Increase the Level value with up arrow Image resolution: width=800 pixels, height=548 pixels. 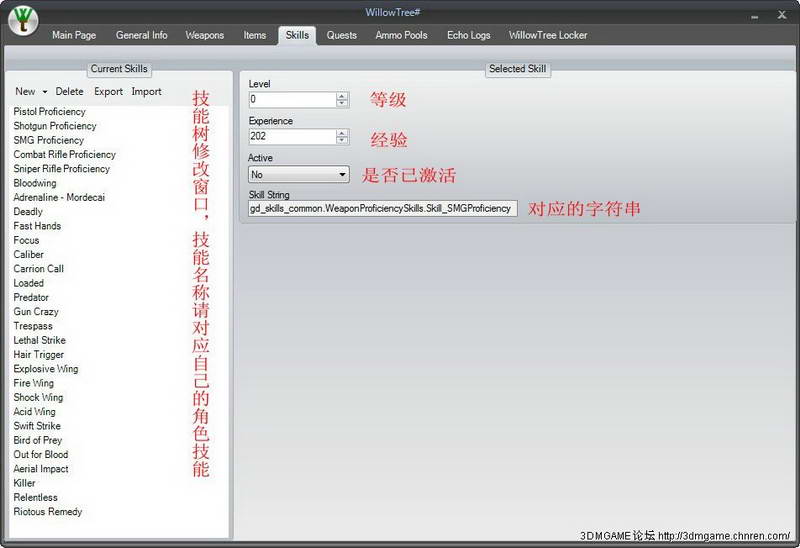[x=342, y=96]
